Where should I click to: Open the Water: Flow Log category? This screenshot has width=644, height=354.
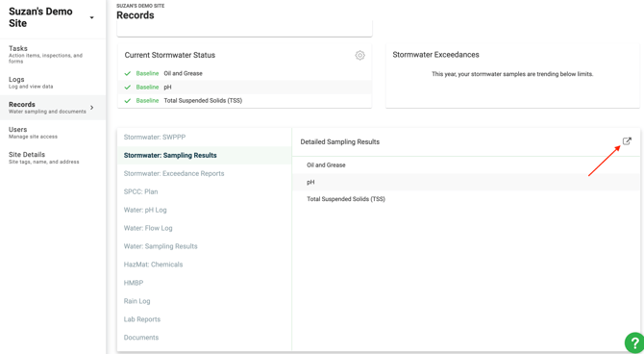tap(204, 228)
